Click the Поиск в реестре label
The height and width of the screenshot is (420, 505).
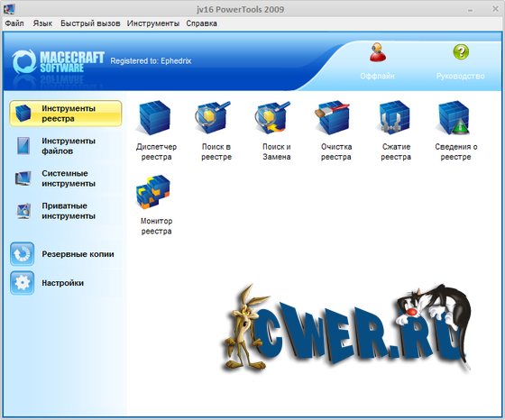click(x=216, y=152)
